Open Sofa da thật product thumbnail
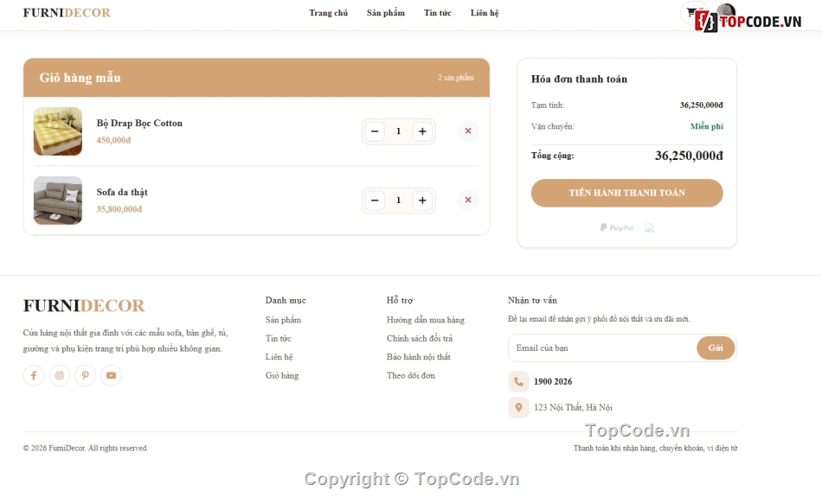 [x=58, y=201]
